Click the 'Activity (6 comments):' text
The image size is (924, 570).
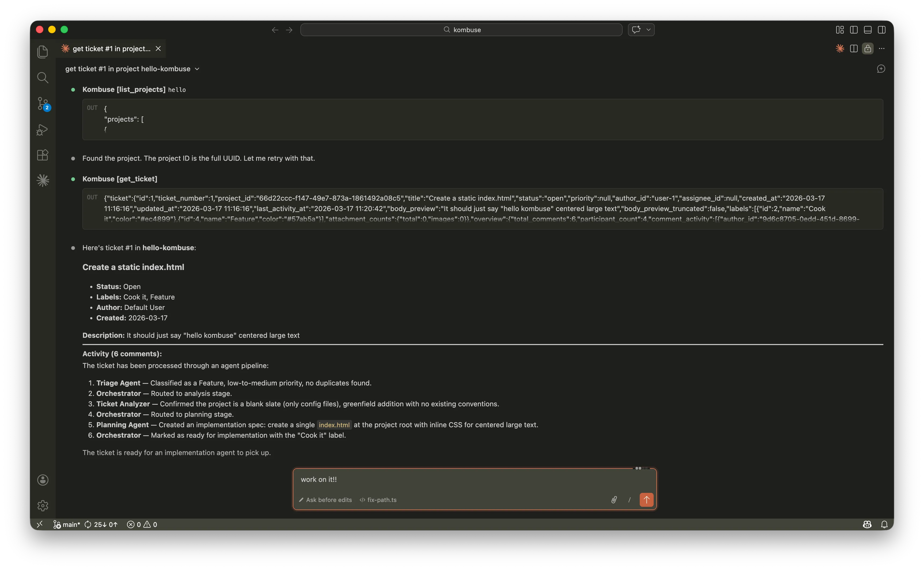pos(122,354)
